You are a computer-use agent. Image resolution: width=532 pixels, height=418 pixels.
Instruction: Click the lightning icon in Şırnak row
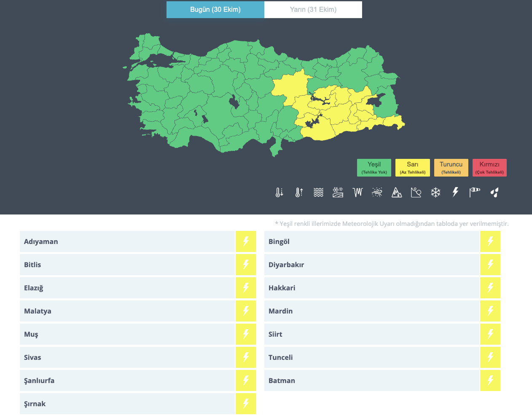tap(246, 404)
